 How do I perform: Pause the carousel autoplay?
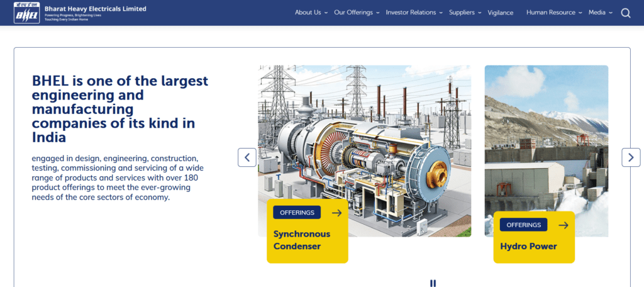coord(433,283)
